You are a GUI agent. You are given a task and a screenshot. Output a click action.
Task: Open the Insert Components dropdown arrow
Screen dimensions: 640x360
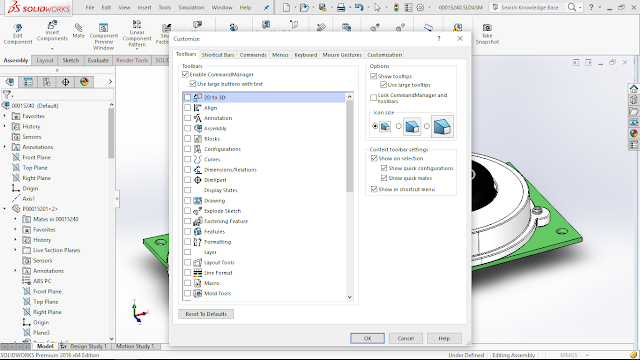(52, 49)
